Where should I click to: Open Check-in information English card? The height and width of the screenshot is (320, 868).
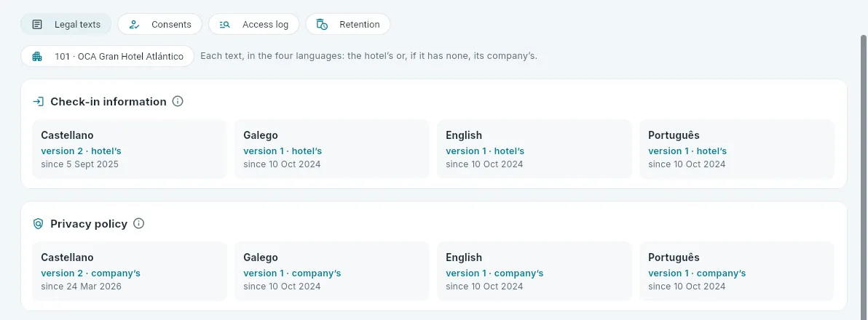point(534,149)
